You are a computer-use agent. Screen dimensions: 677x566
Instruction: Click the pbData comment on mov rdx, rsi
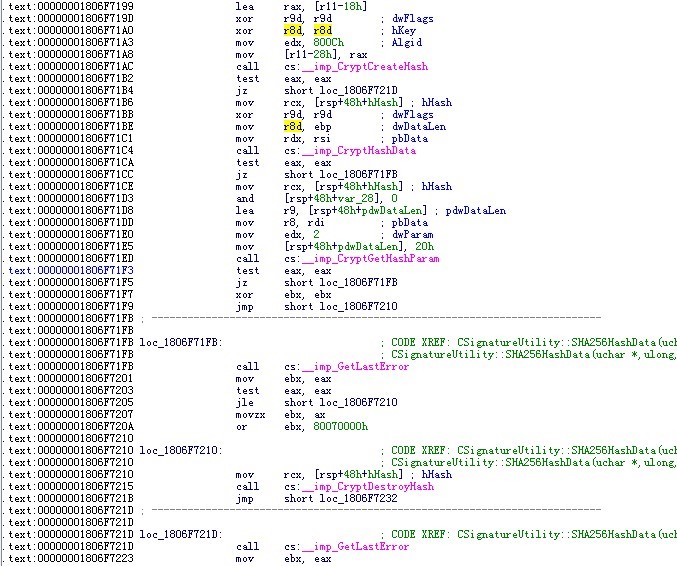coord(410,139)
